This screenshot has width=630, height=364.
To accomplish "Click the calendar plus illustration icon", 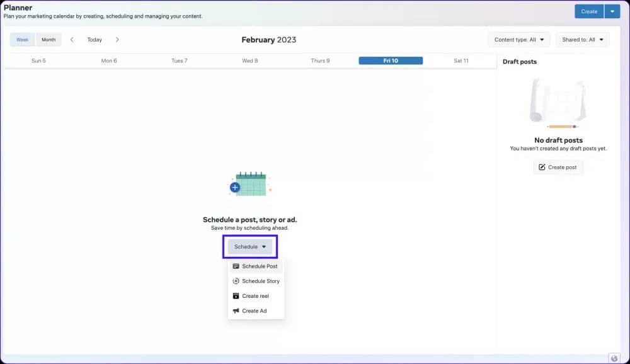I will coord(249,184).
